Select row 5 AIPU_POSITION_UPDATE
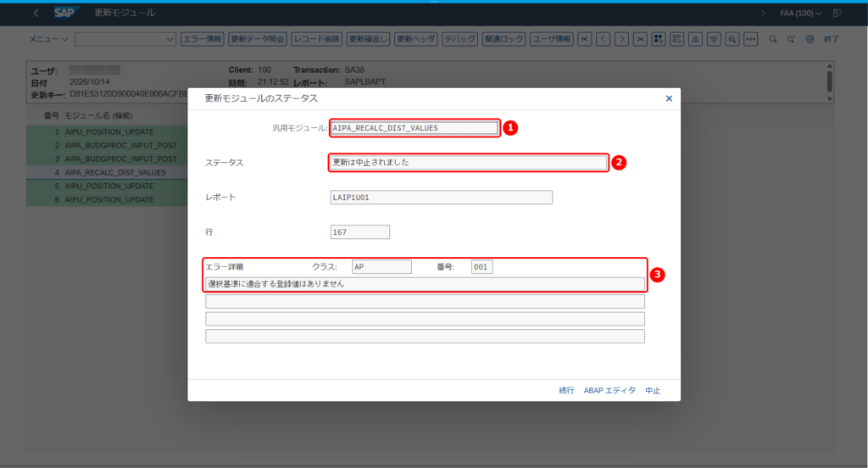Screen dimensions: 868x468 coord(107,186)
